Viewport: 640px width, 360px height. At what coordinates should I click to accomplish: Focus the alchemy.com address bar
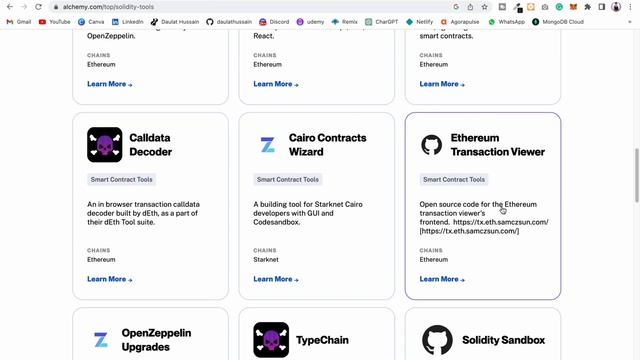point(253,7)
